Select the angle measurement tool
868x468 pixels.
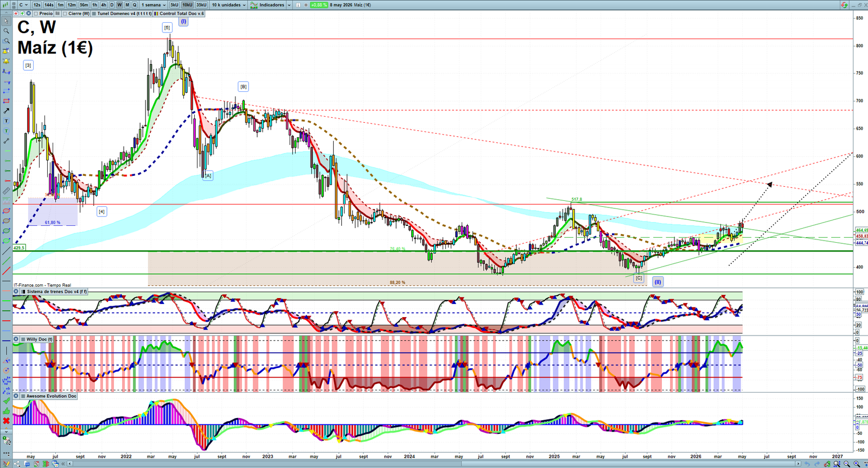[x=7, y=361]
